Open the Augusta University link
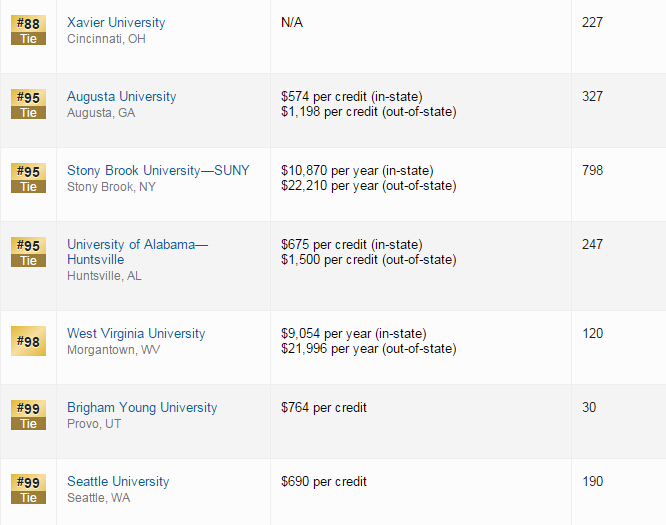The image size is (666, 525). click(121, 96)
